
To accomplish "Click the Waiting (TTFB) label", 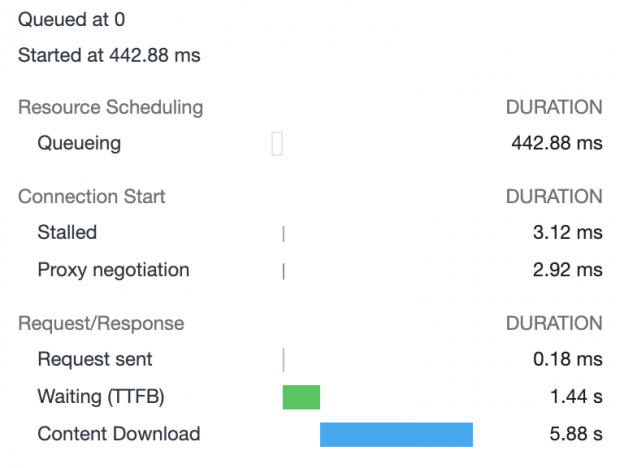I will coord(101,397).
